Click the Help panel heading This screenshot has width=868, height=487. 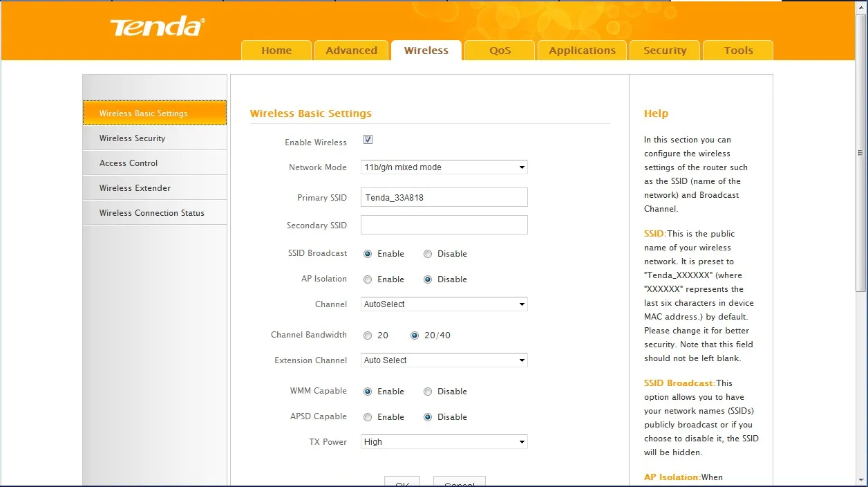point(656,113)
